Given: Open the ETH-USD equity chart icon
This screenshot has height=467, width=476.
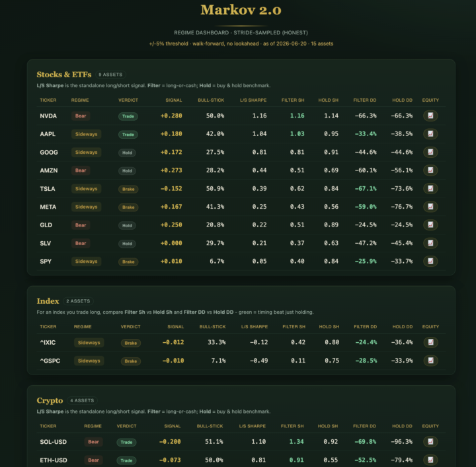Looking at the screenshot, I should [430, 460].
